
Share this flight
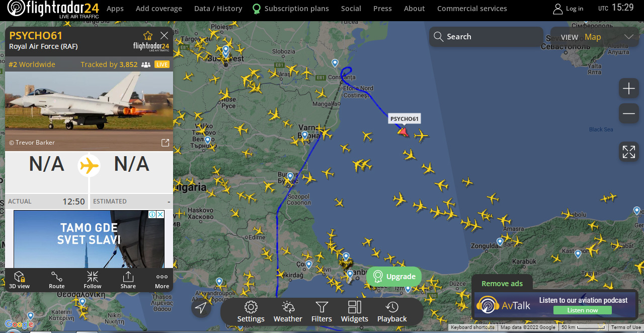pyautogui.click(x=128, y=280)
